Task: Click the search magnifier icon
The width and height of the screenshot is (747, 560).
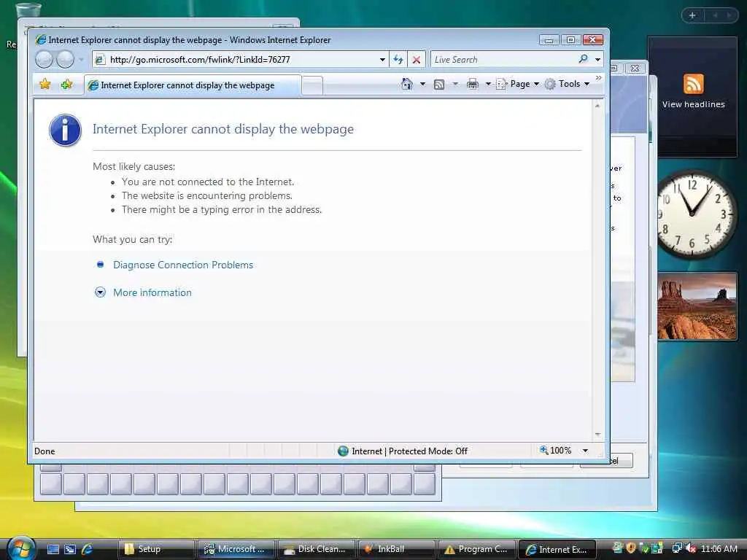Action: 583,59
